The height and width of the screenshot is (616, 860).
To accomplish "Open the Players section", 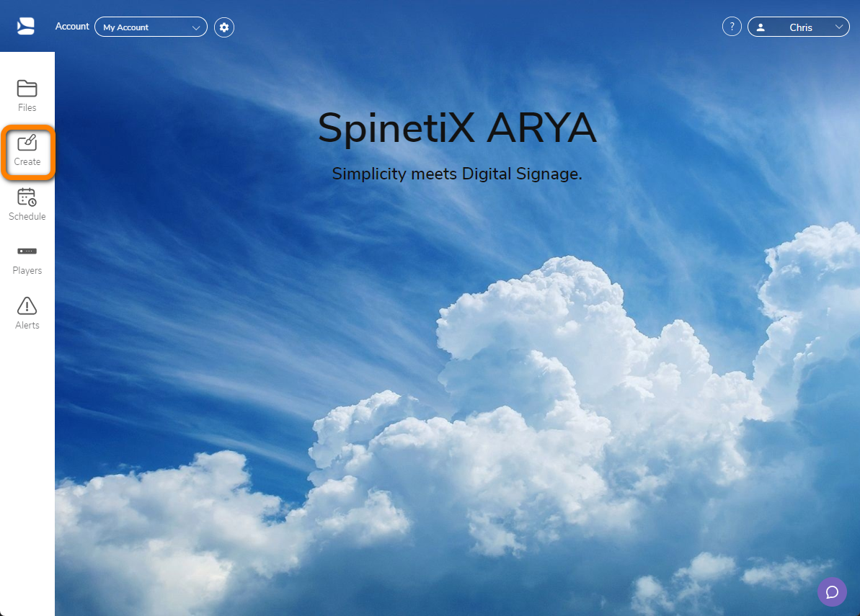I will 27,260.
